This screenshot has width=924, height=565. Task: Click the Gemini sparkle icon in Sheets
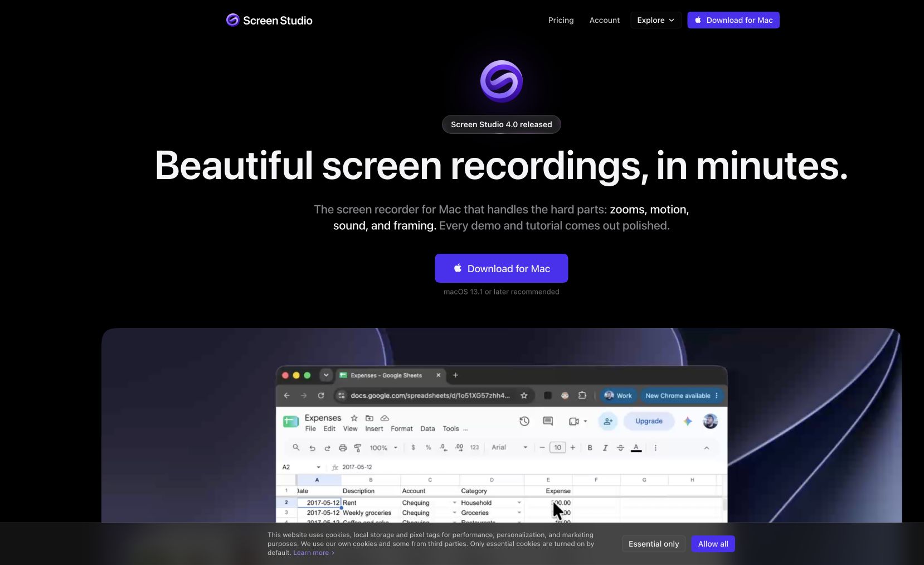[x=688, y=421]
